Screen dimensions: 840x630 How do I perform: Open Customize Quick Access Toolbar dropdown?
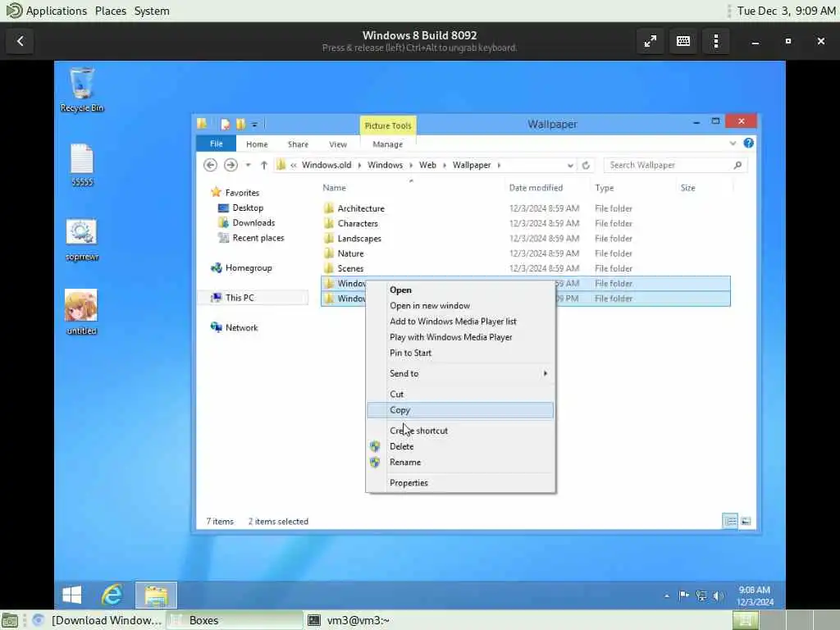(255, 125)
